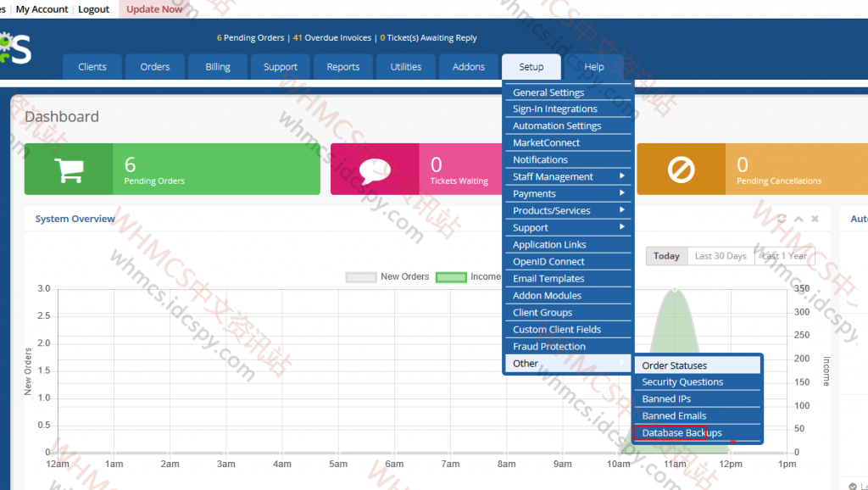
Task: Click Database Backups in submenu
Action: 698,433
